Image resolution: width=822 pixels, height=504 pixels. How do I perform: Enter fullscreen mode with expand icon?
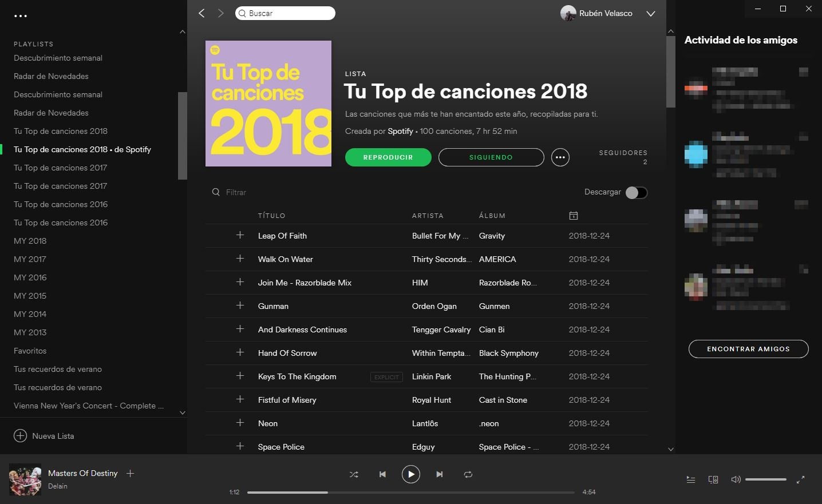[x=801, y=479]
